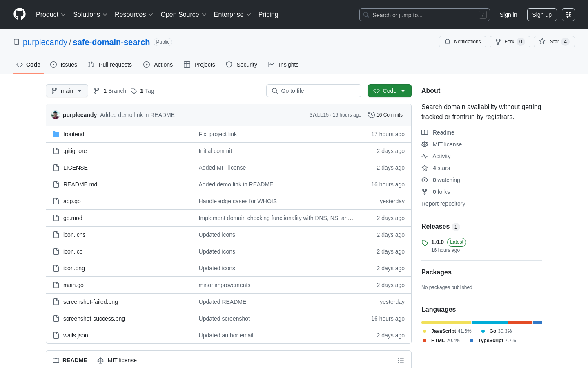Click the Sign up button
The width and height of the screenshot is (588, 368).
coord(542,15)
